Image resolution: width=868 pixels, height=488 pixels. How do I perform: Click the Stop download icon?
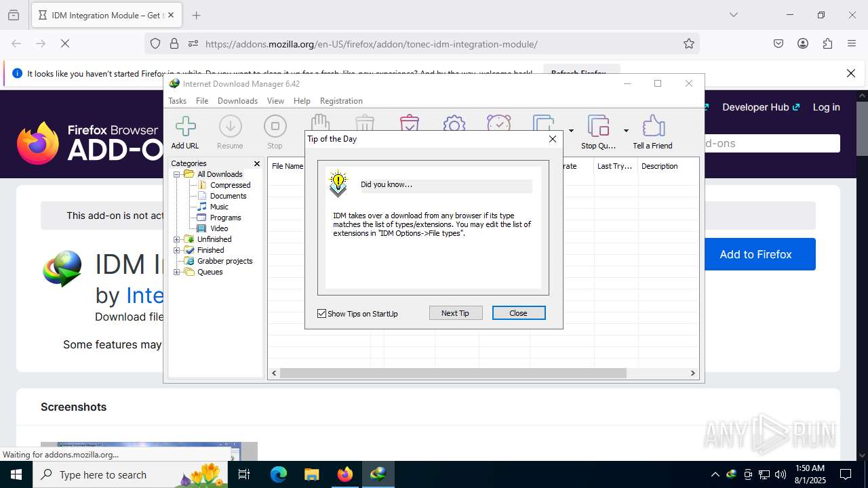(x=275, y=132)
